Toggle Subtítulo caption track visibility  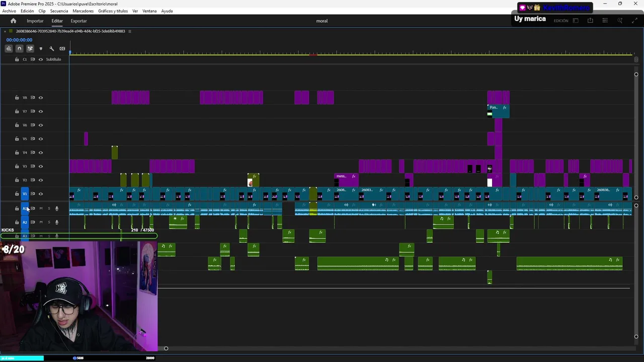click(x=41, y=59)
